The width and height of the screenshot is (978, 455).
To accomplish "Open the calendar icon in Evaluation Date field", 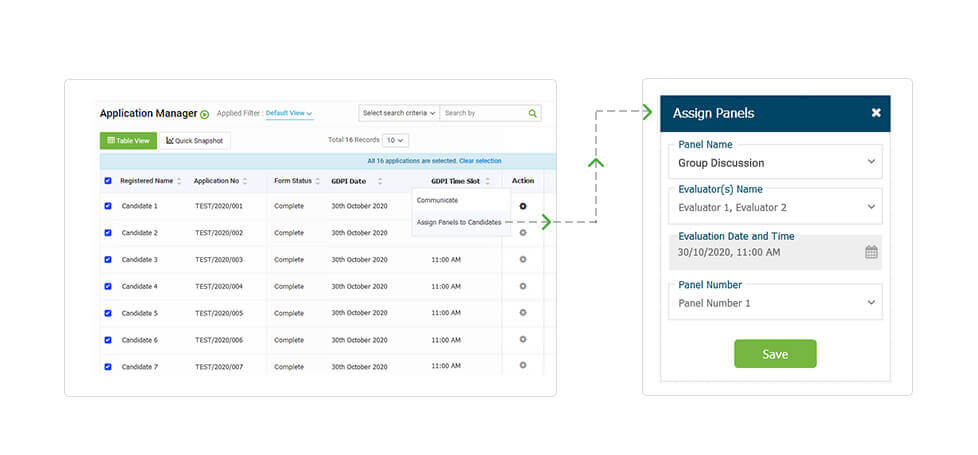I will point(871,252).
